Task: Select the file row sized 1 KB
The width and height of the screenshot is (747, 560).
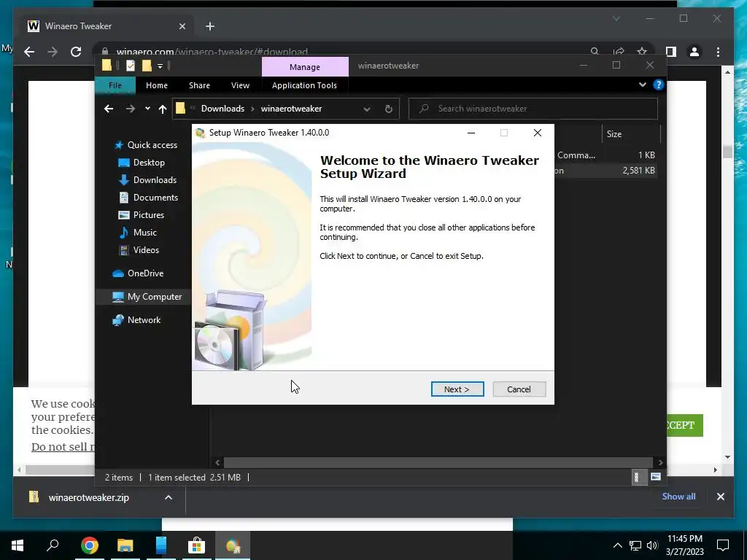Action: [606, 155]
